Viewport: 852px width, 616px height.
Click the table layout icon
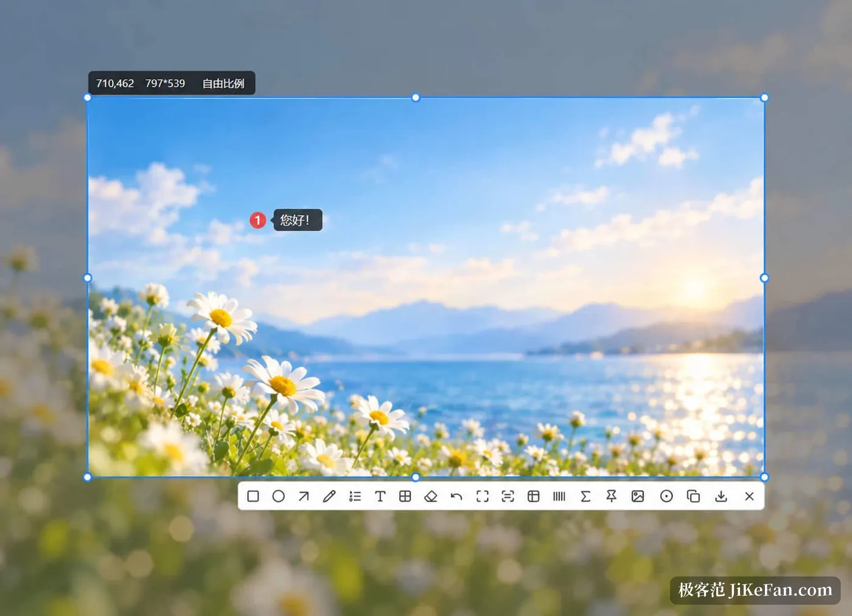tap(534, 496)
